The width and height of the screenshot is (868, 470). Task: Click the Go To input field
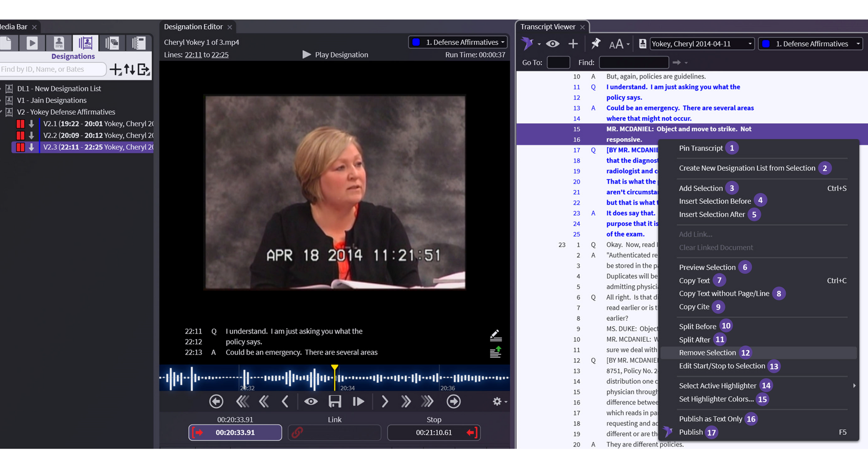(558, 63)
